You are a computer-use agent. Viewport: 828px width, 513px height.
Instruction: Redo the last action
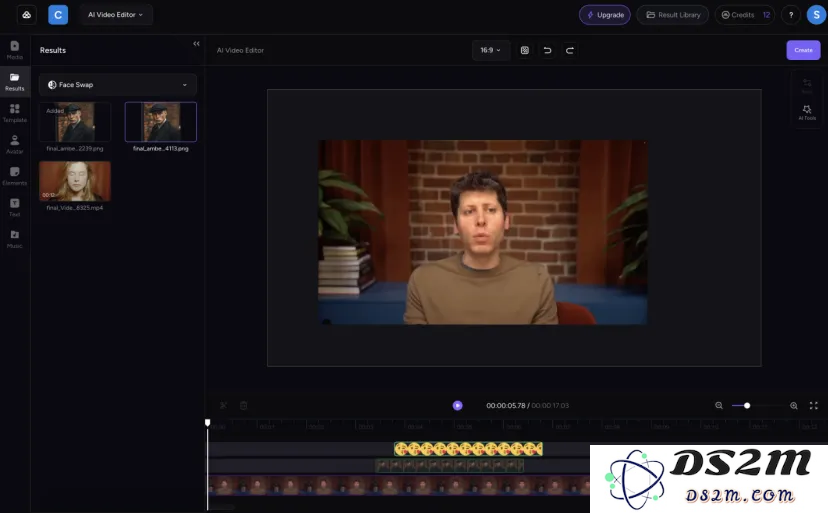point(570,50)
